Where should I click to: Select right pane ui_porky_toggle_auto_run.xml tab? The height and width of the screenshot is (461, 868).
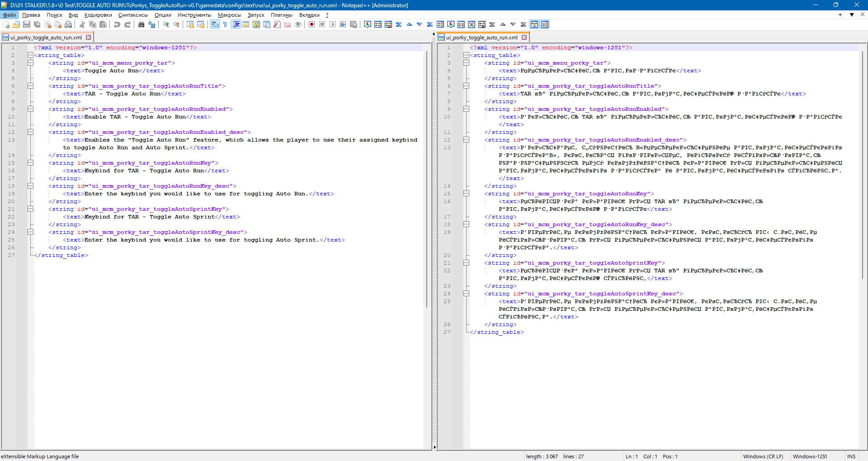pyautogui.click(x=482, y=38)
